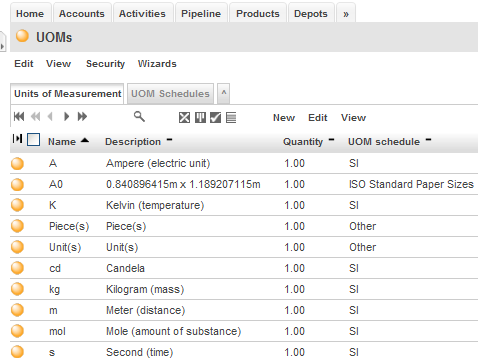Click the list rows toolbar icon

[x=231, y=118]
